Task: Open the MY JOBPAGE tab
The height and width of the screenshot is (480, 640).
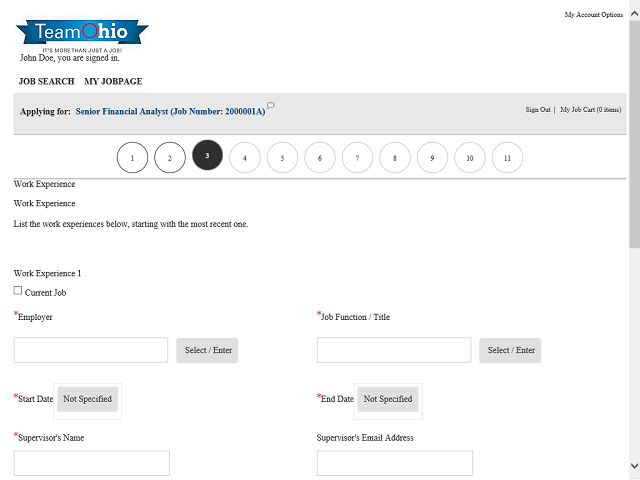Action: pyautogui.click(x=113, y=81)
